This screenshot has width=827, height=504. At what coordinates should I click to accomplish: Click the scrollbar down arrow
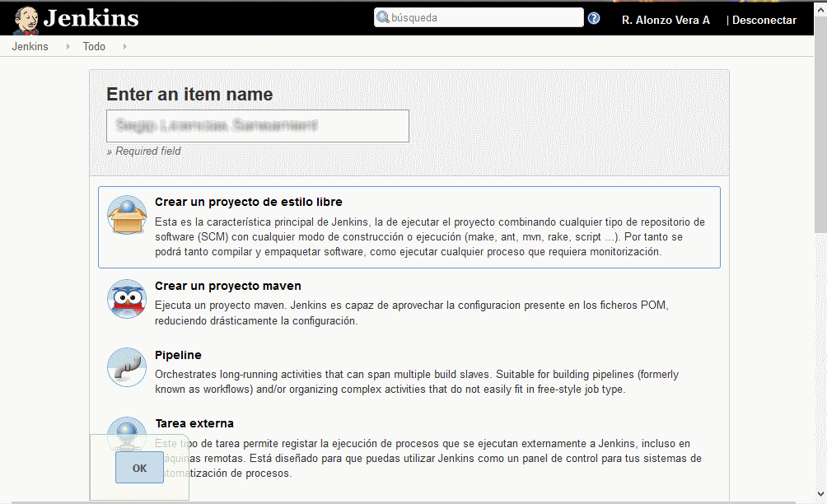(820, 494)
